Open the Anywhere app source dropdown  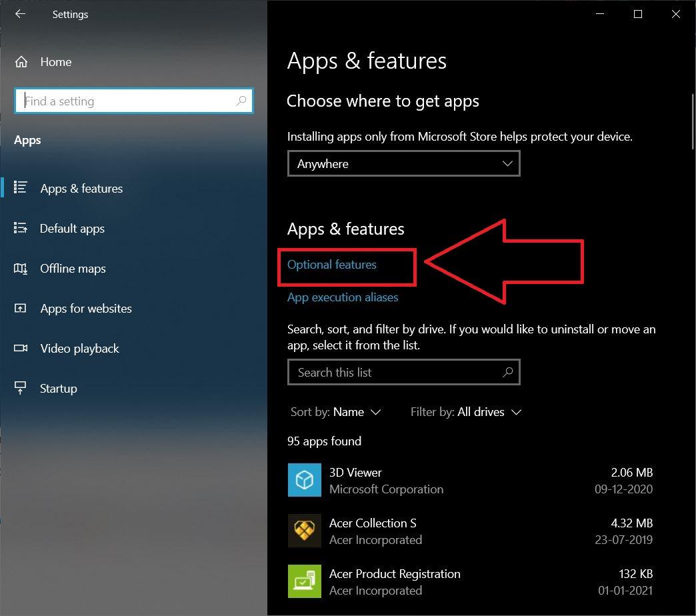click(403, 163)
